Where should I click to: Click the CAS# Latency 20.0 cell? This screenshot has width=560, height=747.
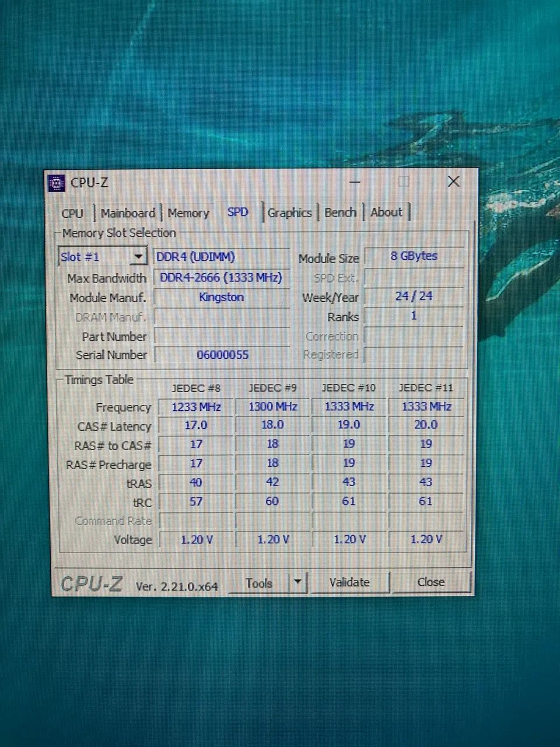point(426,425)
